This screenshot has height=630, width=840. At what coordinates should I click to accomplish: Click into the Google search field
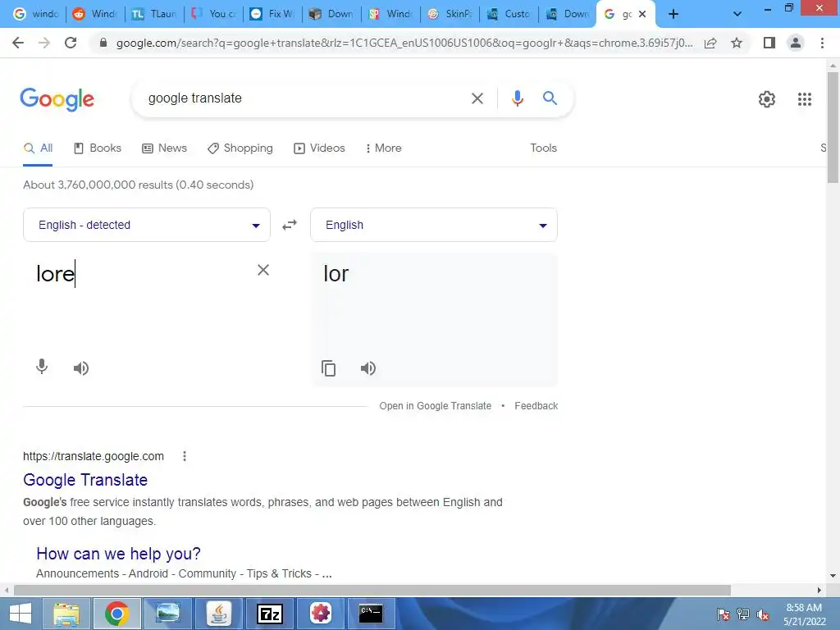pyautogui.click(x=303, y=98)
